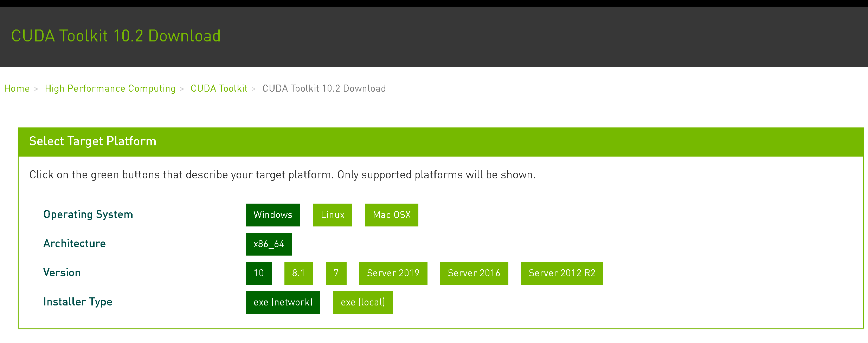Click the CUDA Toolkit 10.2 Download page title
Image resolution: width=868 pixels, height=343 pixels.
click(x=116, y=36)
